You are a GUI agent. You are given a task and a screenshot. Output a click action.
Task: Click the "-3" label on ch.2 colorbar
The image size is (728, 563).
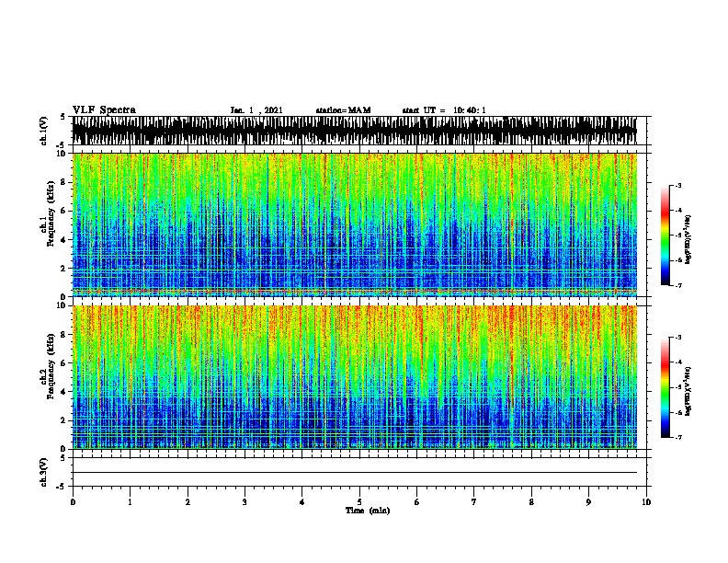point(678,338)
